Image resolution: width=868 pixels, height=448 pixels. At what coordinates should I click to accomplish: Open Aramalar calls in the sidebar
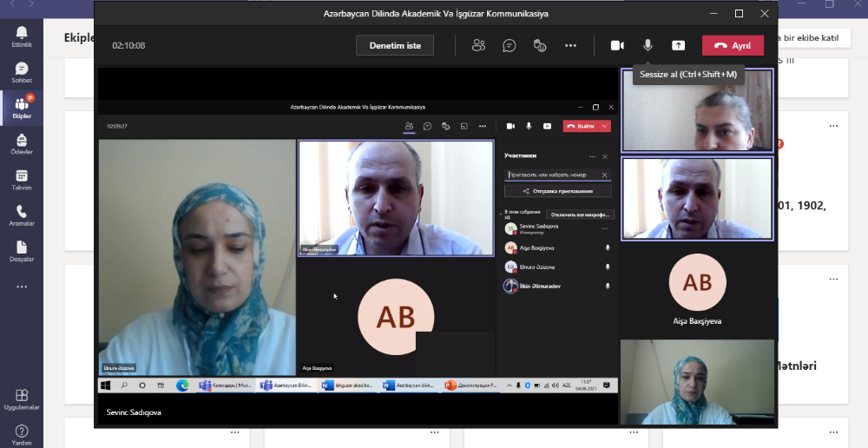coord(22,215)
